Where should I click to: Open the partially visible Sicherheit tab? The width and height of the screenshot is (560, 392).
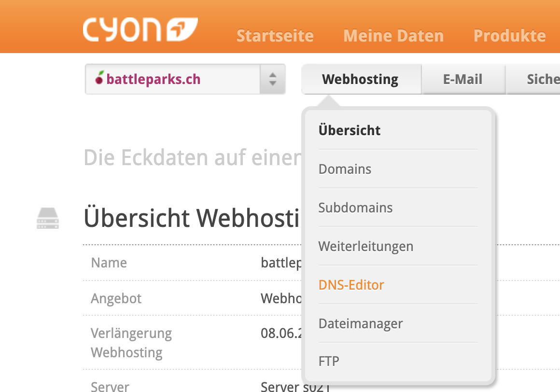coord(533,79)
